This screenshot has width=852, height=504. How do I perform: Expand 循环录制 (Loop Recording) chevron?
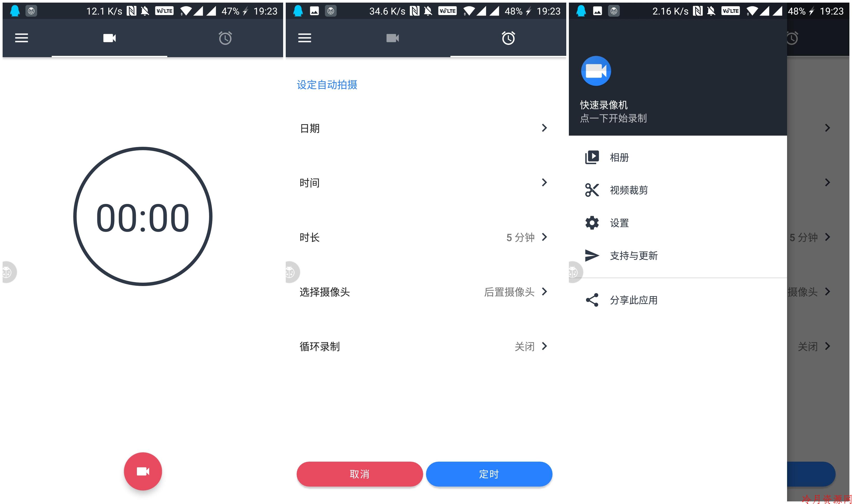click(545, 346)
